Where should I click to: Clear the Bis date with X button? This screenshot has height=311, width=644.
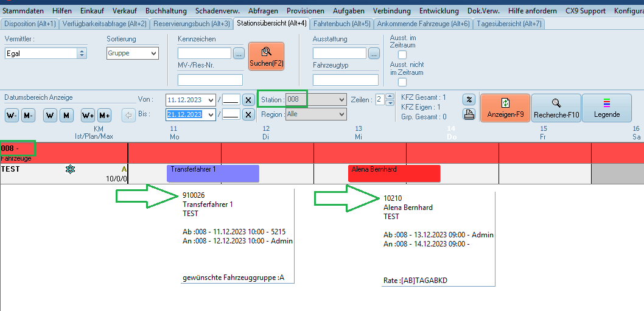[x=248, y=114]
